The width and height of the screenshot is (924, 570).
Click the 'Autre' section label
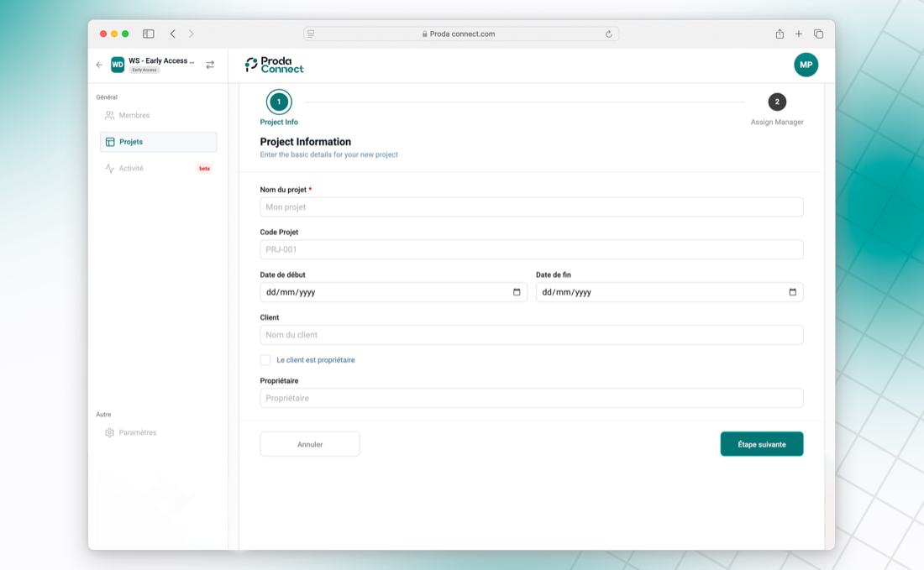pyautogui.click(x=103, y=415)
